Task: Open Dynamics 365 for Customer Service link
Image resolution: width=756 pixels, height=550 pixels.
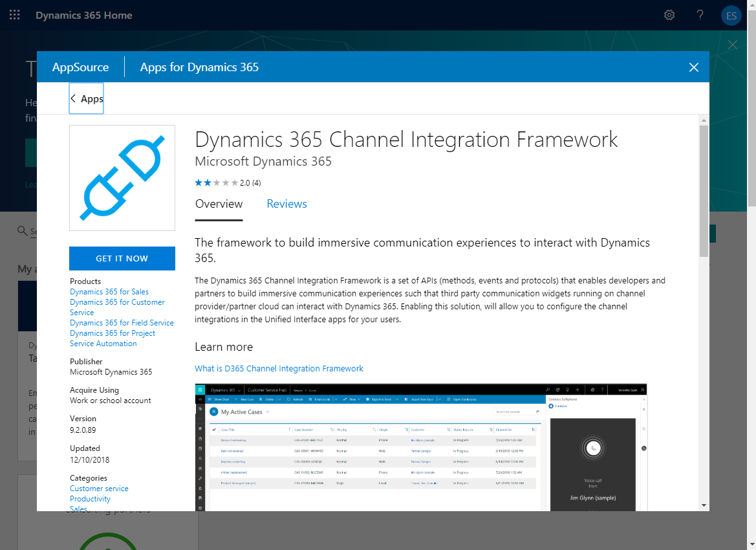Action: 117,307
